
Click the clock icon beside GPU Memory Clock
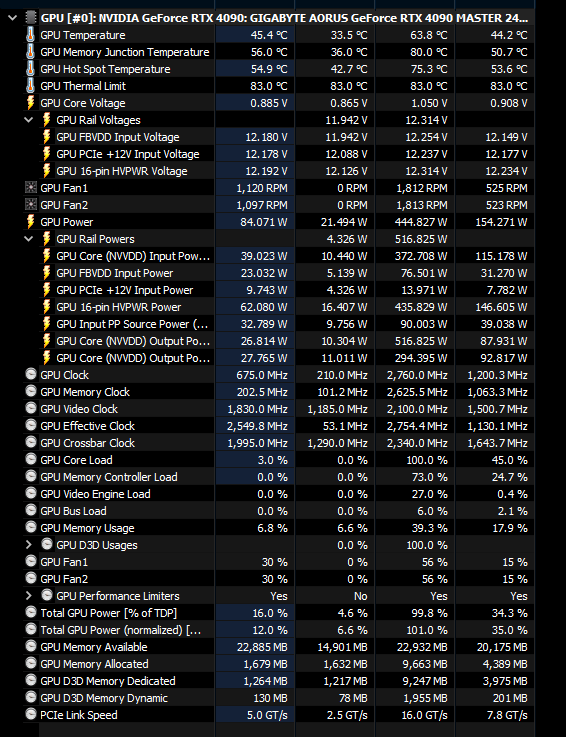(31, 391)
